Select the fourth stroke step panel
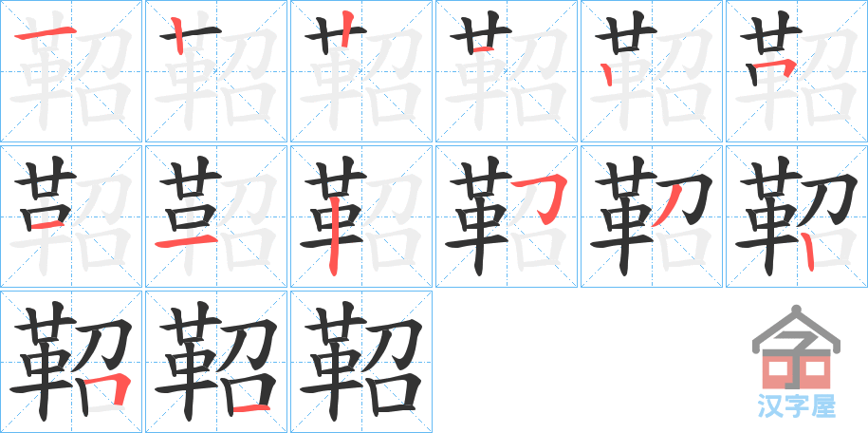 506,71
